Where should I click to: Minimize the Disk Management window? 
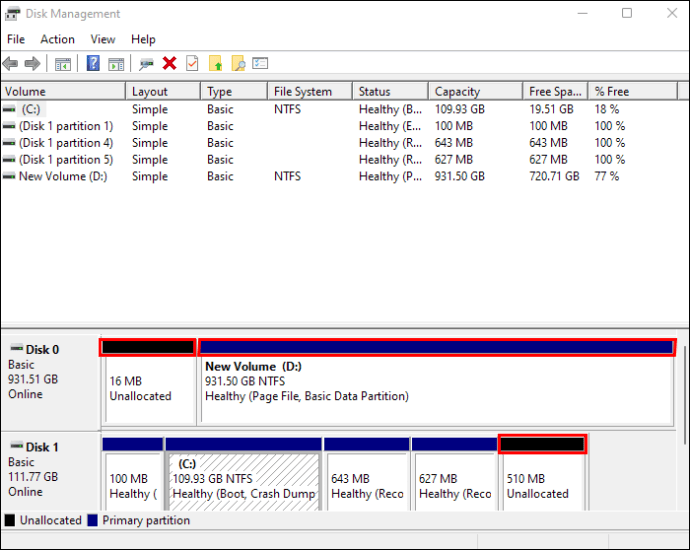point(583,13)
